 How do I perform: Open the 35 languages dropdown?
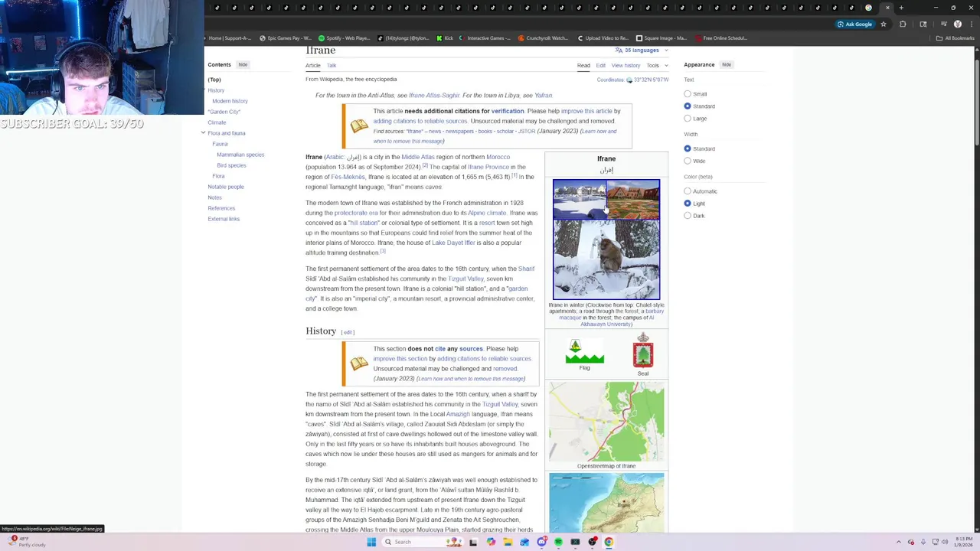642,51
